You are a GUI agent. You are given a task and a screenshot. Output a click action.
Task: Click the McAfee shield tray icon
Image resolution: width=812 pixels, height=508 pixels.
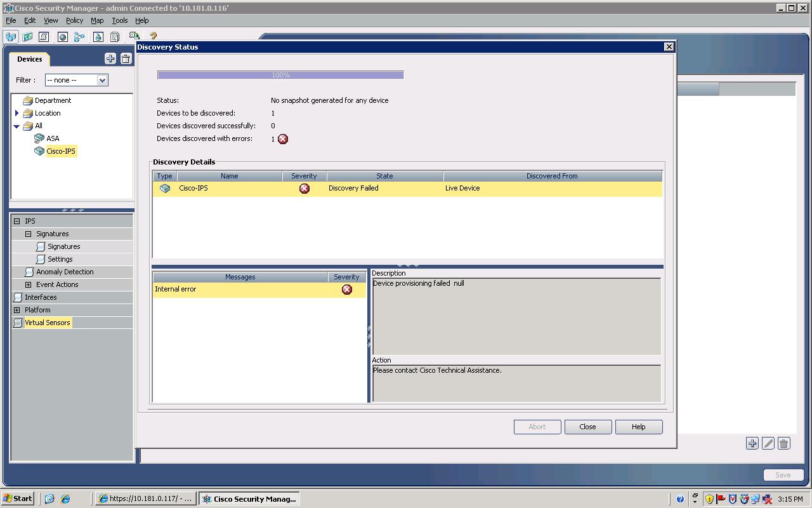click(732, 499)
